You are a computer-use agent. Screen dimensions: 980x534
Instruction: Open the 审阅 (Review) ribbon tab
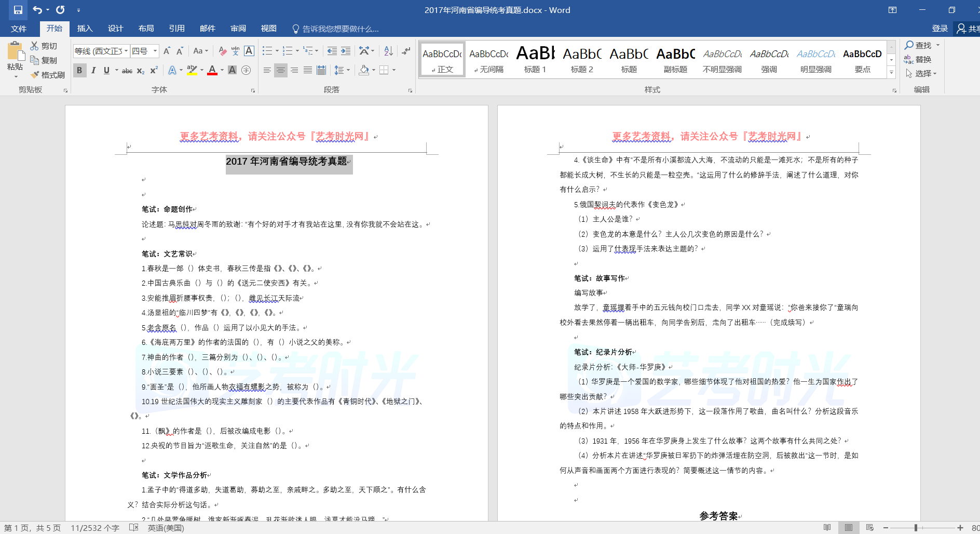(x=238, y=29)
